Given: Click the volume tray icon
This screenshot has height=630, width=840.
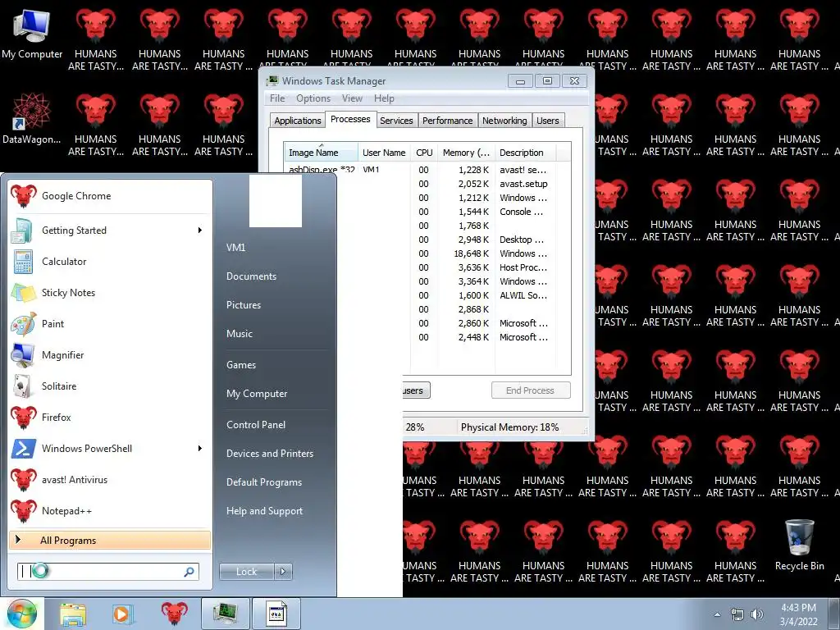Looking at the screenshot, I should (756, 614).
